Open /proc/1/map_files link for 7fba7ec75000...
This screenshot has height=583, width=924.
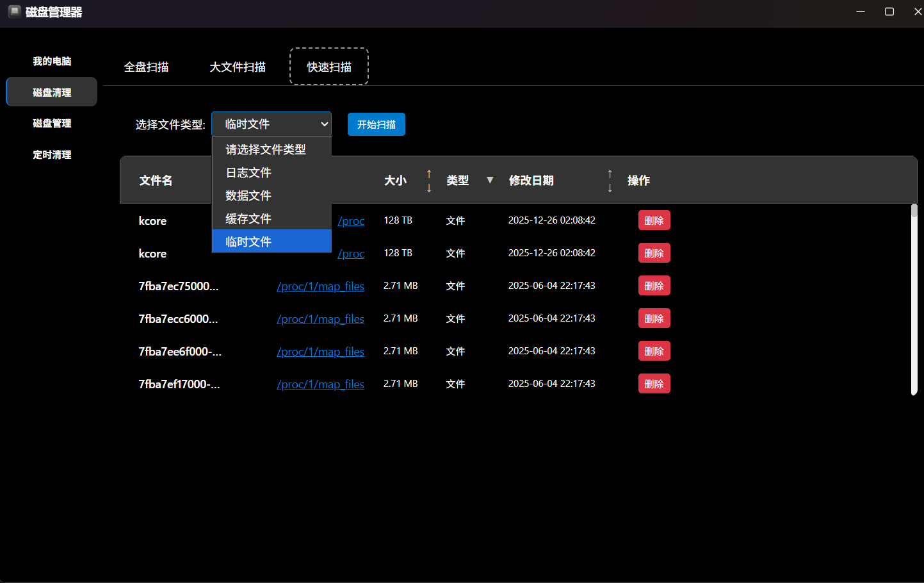click(320, 286)
